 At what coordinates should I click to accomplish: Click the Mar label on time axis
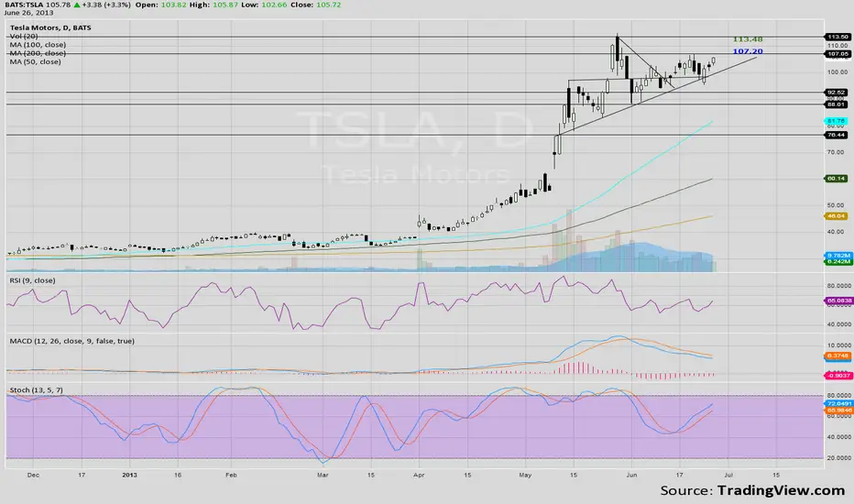coord(323,475)
